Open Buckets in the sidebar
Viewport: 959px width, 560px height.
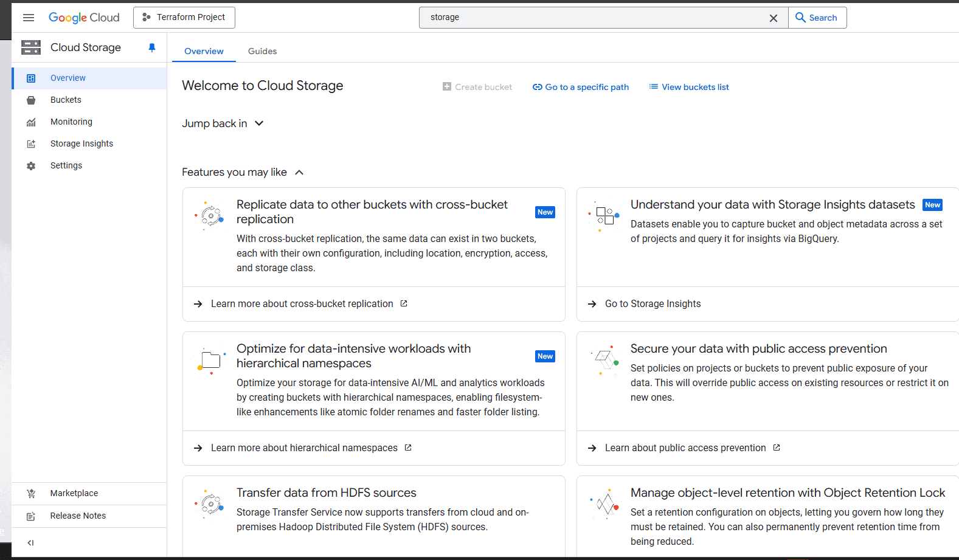tap(89, 100)
